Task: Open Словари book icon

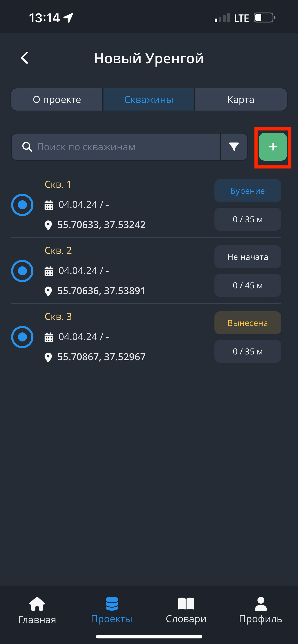Action: tap(186, 603)
